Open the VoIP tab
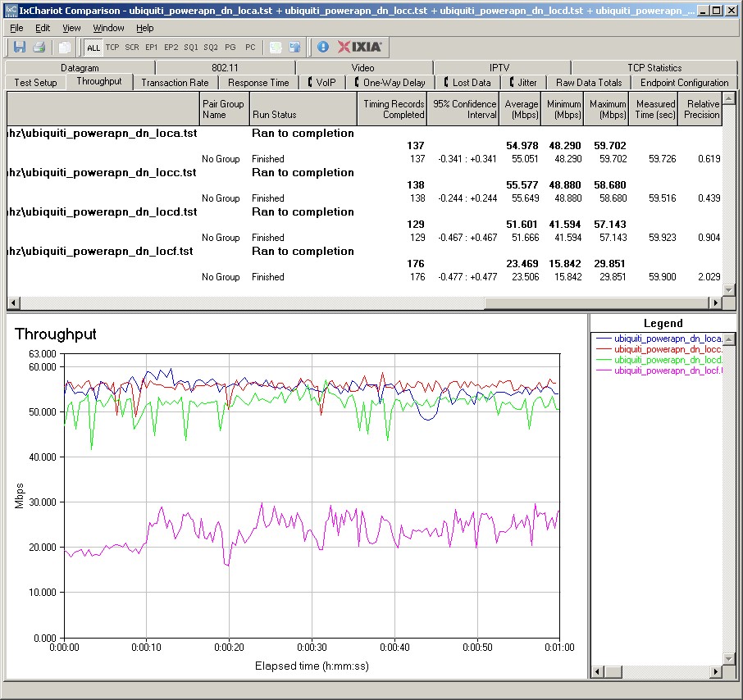The width and height of the screenshot is (743, 700). pos(321,83)
